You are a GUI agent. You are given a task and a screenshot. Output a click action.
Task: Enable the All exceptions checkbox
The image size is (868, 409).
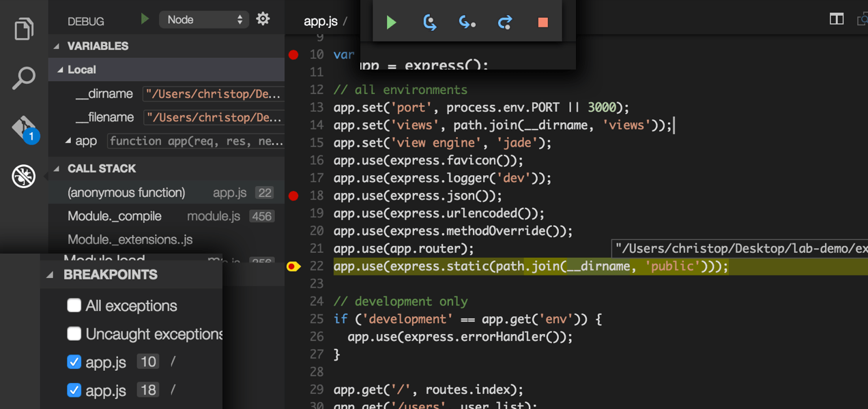74,305
